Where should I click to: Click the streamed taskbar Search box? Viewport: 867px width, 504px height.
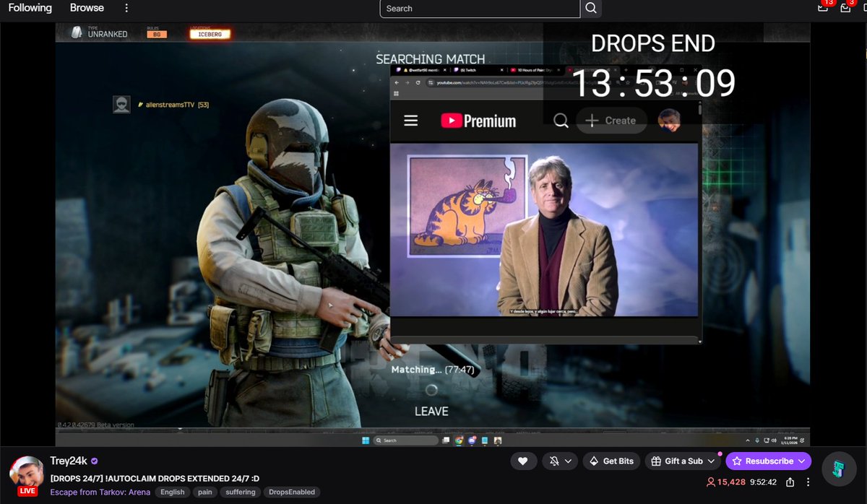tap(405, 440)
